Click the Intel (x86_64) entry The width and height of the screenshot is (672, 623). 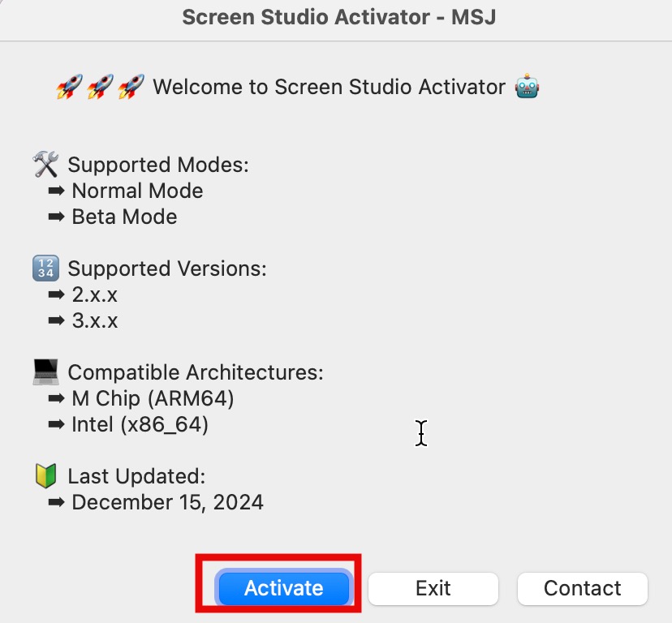(x=140, y=424)
